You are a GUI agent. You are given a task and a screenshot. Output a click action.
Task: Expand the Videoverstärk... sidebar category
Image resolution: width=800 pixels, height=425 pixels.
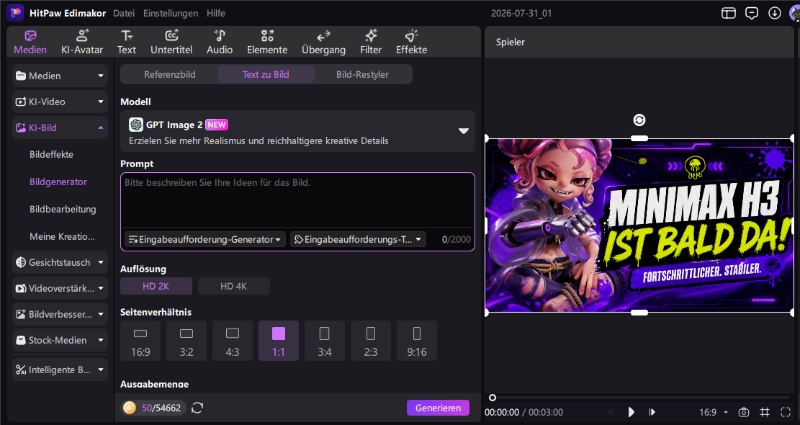pyautogui.click(x=60, y=288)
